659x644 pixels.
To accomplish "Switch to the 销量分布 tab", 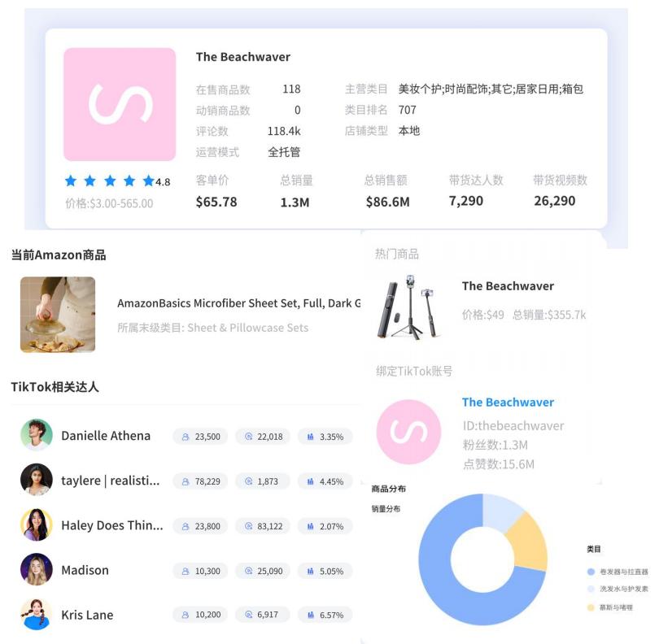I will 388,507.
